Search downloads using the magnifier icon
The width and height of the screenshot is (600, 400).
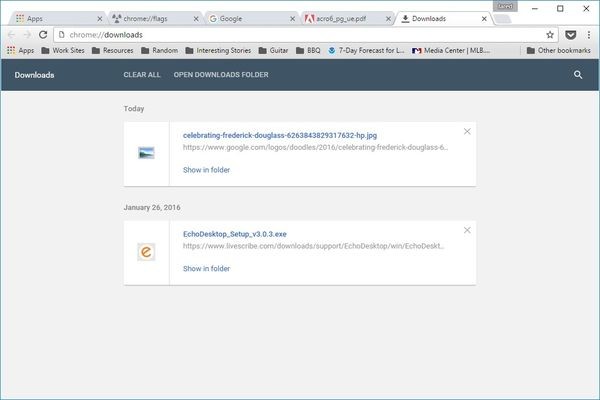[x=578, y=75]
